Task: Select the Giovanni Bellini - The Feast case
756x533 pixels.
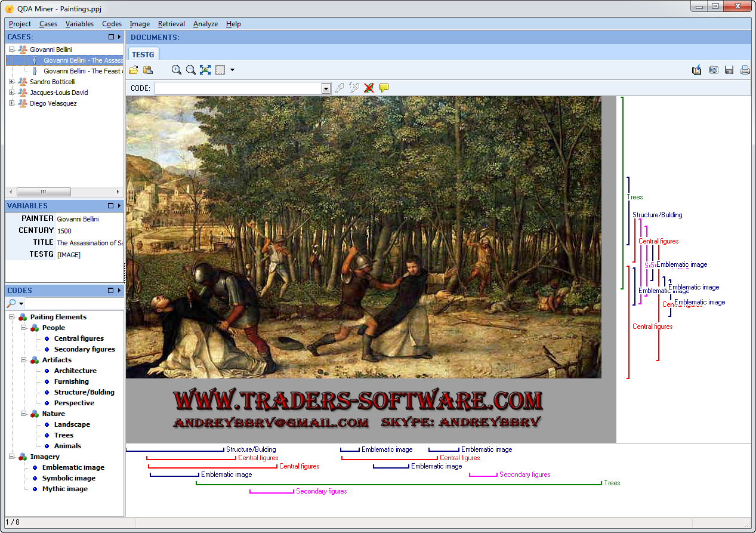Action: tap(82, 71)
